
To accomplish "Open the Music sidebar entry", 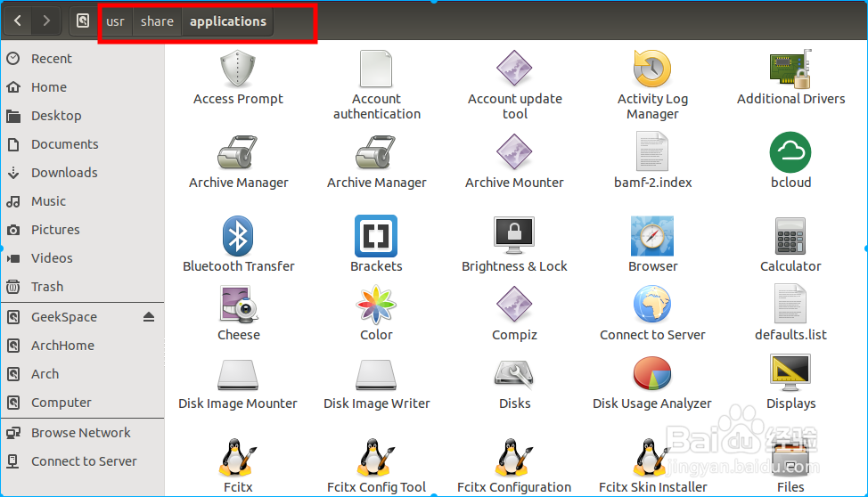I will click(x=83, y=201).
